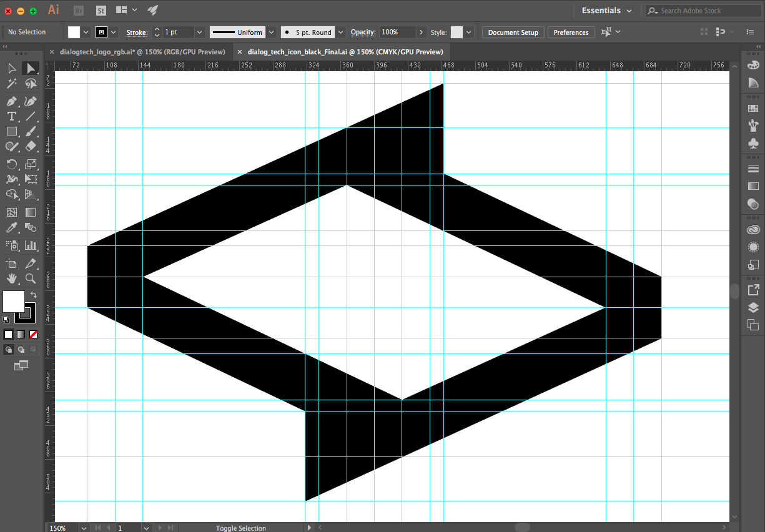
Task: Swap fill and stroke colors
Action: [34, 294]
